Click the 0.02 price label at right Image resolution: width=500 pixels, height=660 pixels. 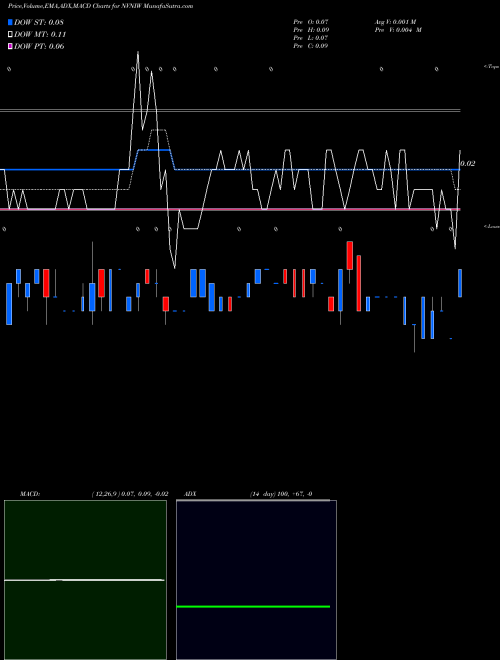[x=468, y=163]
